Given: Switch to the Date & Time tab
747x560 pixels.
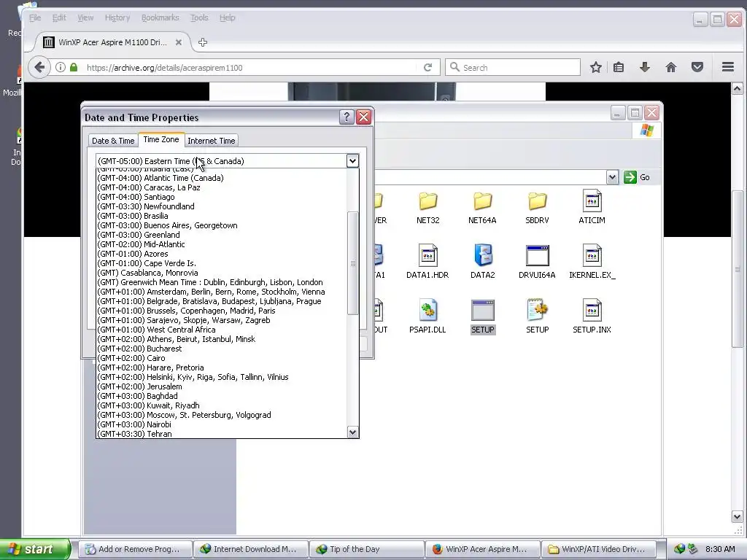Looking at the screenshot, I should (x=113, y=141).
